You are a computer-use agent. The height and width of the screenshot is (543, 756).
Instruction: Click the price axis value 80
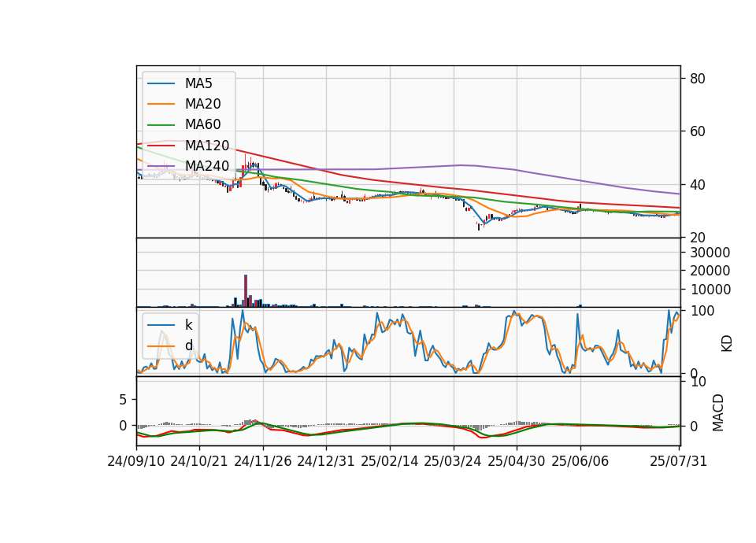pos(698,79)
